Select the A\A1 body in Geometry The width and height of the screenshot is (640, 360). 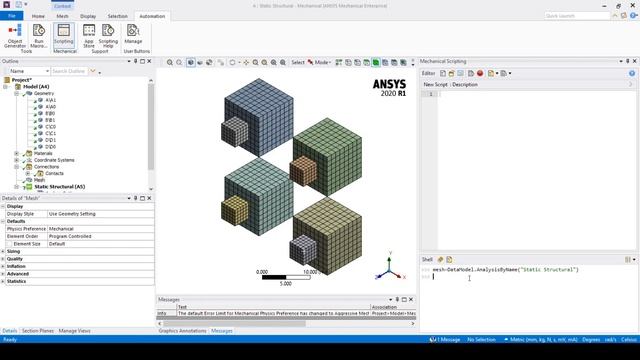click(51, 100)
